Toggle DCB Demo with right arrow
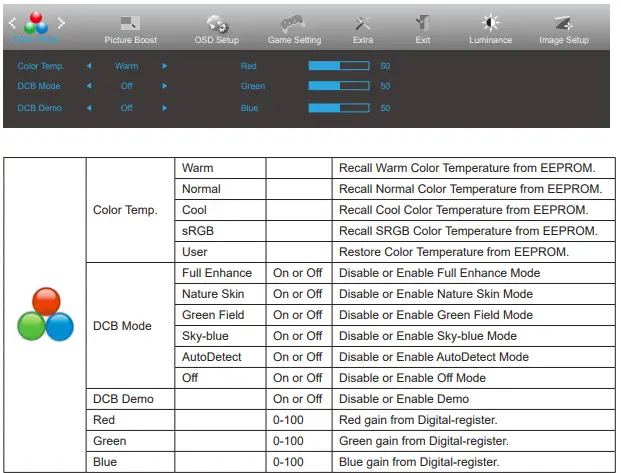621x473 pixels. point(164,108)
